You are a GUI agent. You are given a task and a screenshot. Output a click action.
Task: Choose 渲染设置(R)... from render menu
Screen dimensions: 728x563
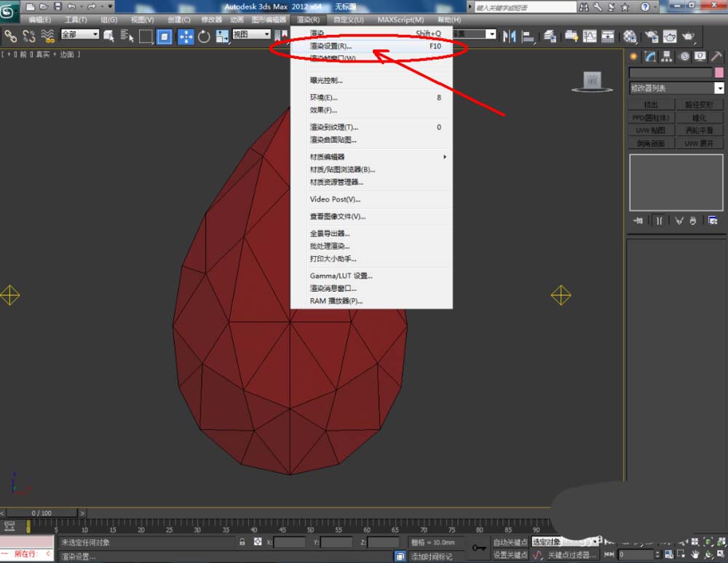pyautogui.click(x=331, y=46)
